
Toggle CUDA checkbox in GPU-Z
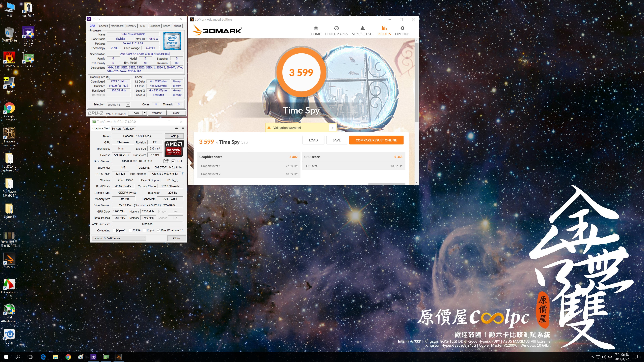tap(130, 230)
